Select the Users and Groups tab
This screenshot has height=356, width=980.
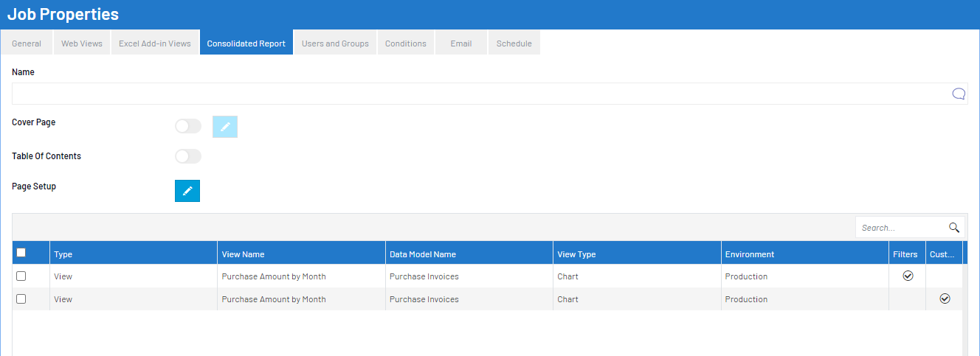click(x=335, y=43)
